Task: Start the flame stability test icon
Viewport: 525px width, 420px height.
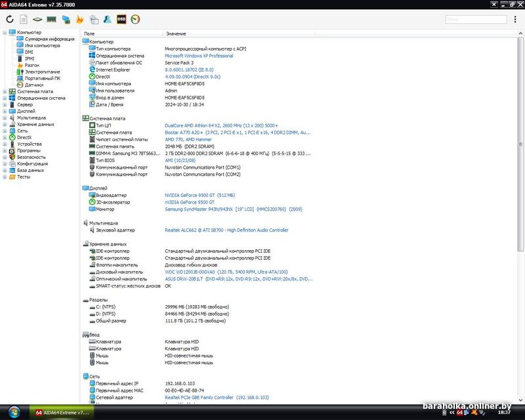Action: click(79, 20)
